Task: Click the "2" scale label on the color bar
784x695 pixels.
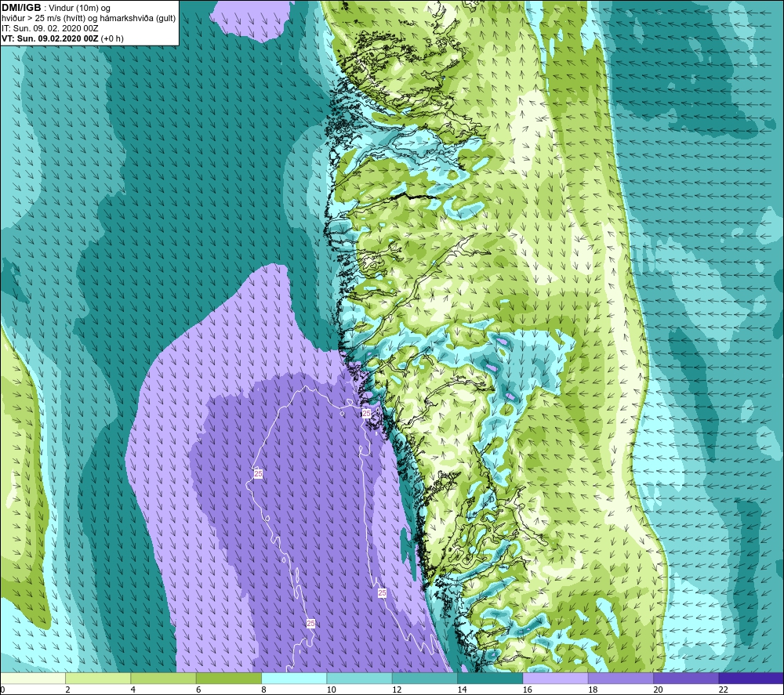Action: [x=67, y=690]
